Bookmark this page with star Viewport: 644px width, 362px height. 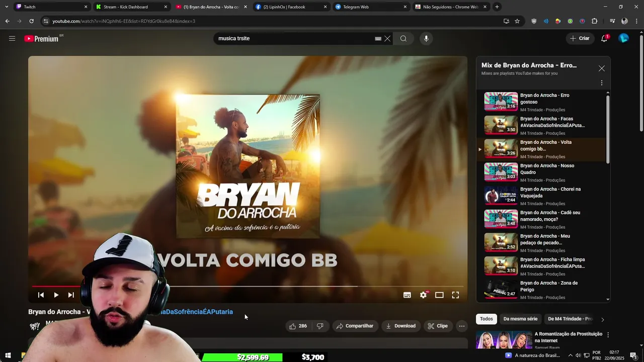517,21
